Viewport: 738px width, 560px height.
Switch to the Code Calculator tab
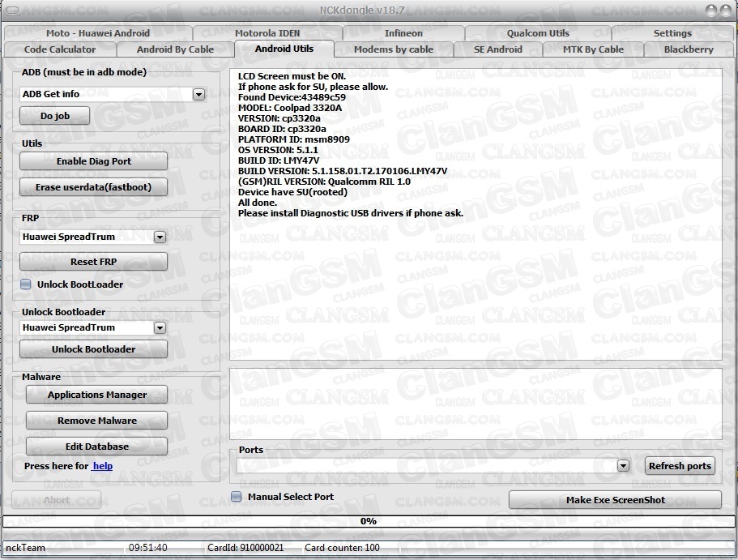pyautogui.click(x=60, y=49)
